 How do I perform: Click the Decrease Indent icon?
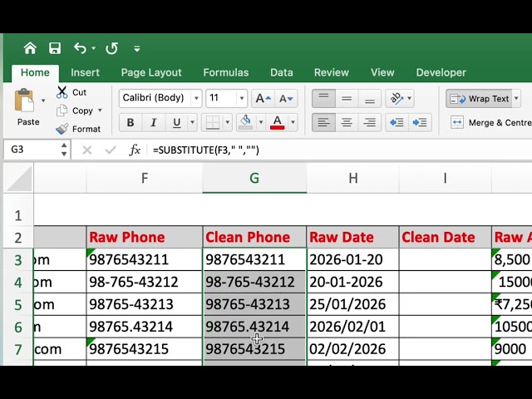click(x=397, y=122)
